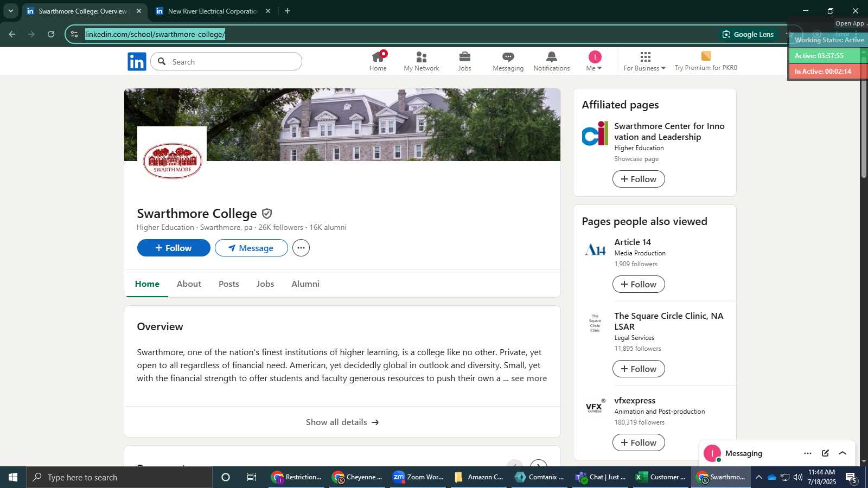
Task: View Notifications bell icon
Action: [x=552, y=61]
